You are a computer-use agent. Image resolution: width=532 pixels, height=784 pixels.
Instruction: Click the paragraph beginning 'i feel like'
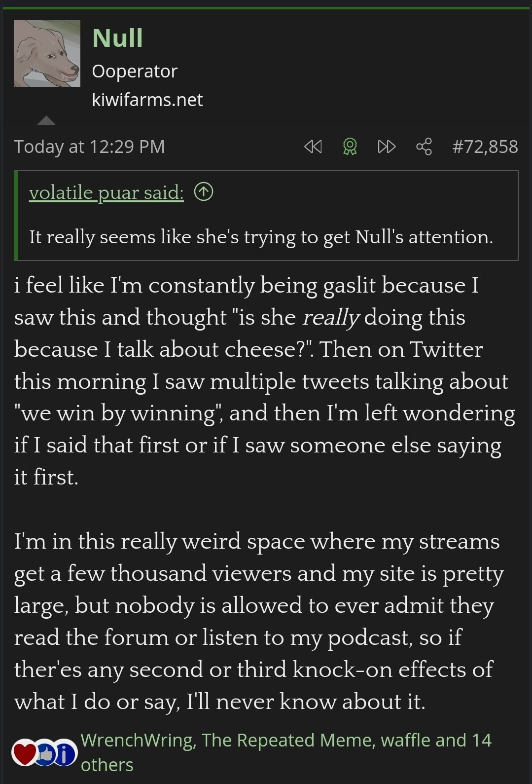(x=261, y=381)
